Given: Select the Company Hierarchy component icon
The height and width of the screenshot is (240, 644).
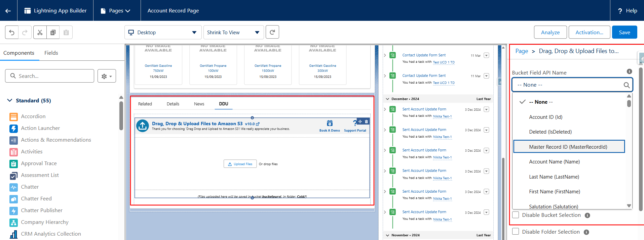Looking at the screenshot, I should click(13, 223).
